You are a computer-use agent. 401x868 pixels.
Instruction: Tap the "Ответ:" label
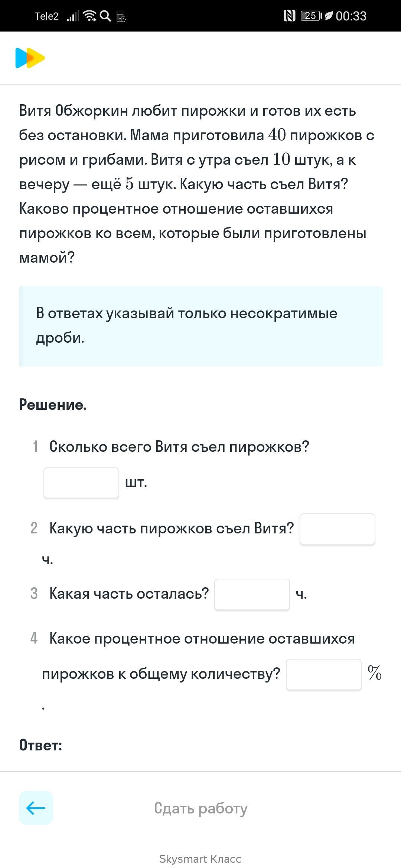click(40, 745)
